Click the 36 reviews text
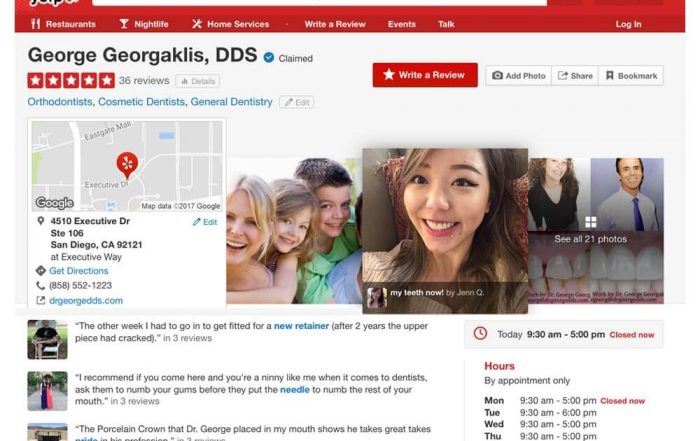 [144, 81]
